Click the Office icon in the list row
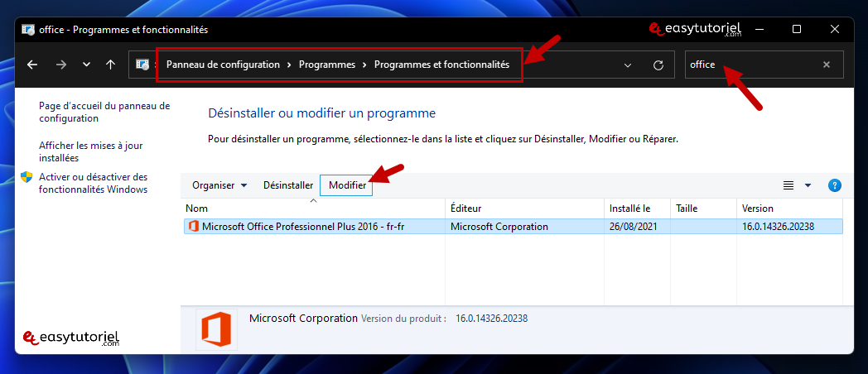This screenshot has height=374, width=868. tap(194, 226)
